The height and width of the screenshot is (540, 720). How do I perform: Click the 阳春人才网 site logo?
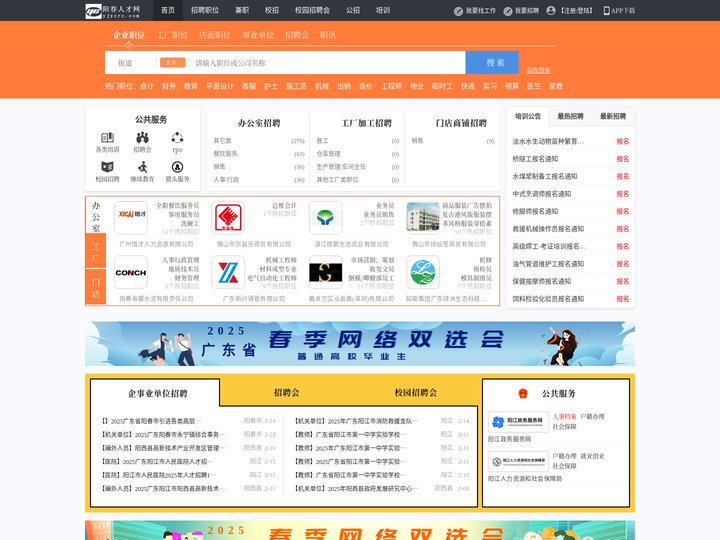[x=112, y=11]
